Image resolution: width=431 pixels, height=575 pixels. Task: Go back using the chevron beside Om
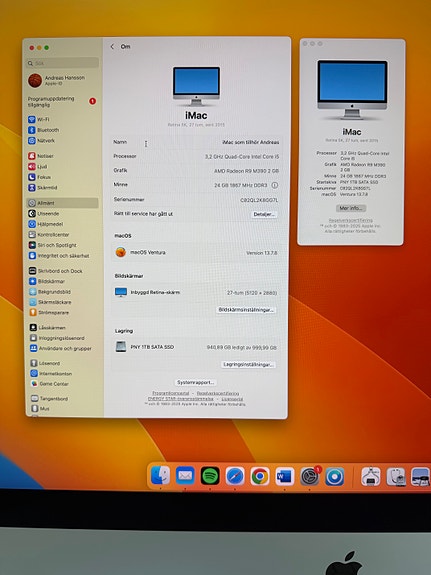coord(112,47)
